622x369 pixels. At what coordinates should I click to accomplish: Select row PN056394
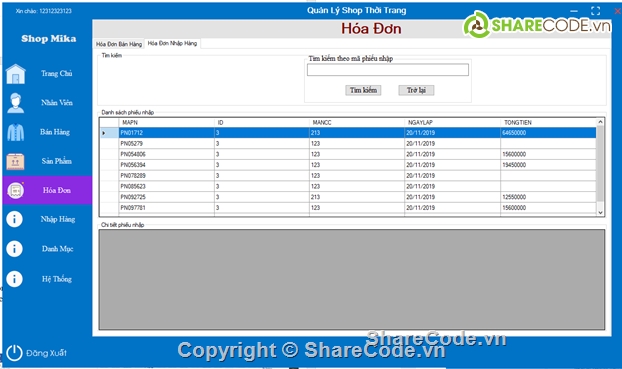(x=348, y=165)
